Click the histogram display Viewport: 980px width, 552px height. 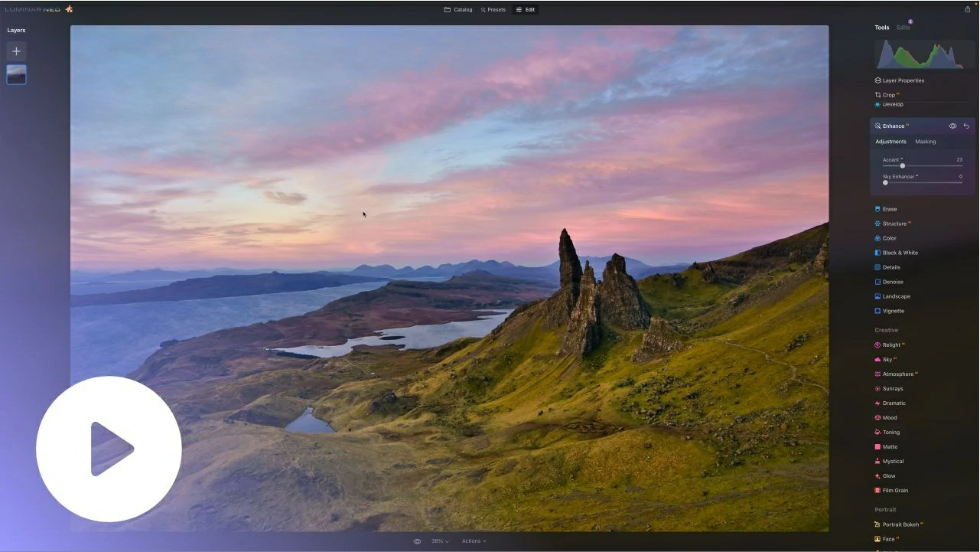925,54
